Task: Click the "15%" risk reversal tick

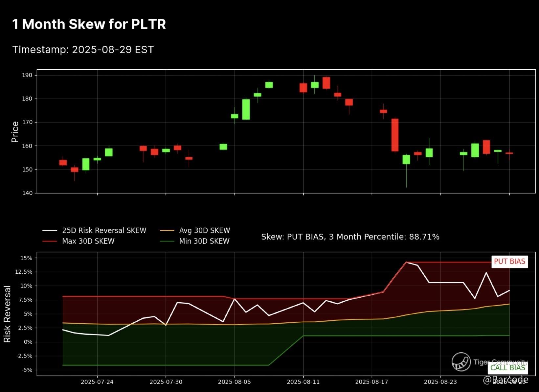Action: tap(27, 258)
